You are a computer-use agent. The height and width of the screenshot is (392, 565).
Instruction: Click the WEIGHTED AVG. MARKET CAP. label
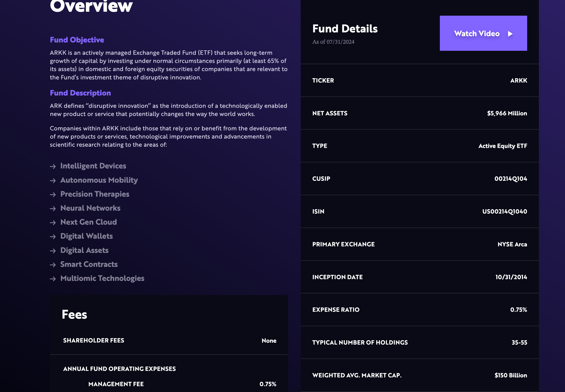357,375
